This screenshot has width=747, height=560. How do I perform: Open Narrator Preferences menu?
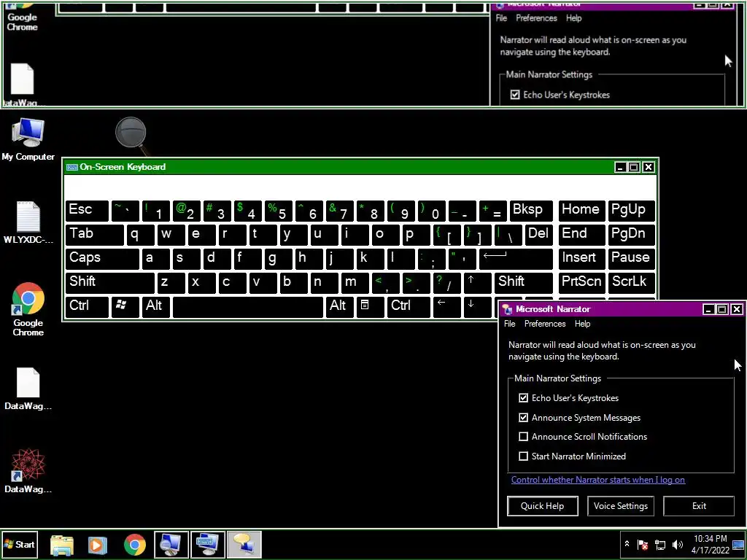click(x=544, y=324)
